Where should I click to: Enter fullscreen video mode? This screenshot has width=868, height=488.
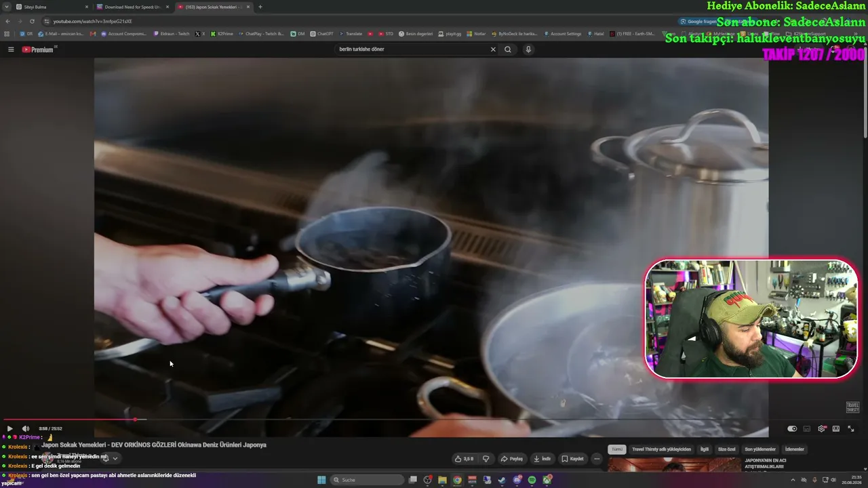pyautogui.click(x=851, y=428)
